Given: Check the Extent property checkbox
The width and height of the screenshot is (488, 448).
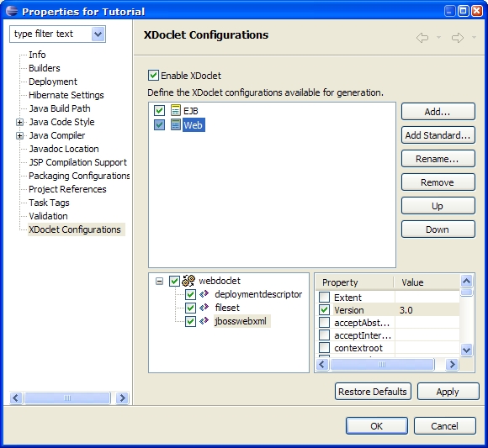Looking at the screenshot, I should point(324,298).
